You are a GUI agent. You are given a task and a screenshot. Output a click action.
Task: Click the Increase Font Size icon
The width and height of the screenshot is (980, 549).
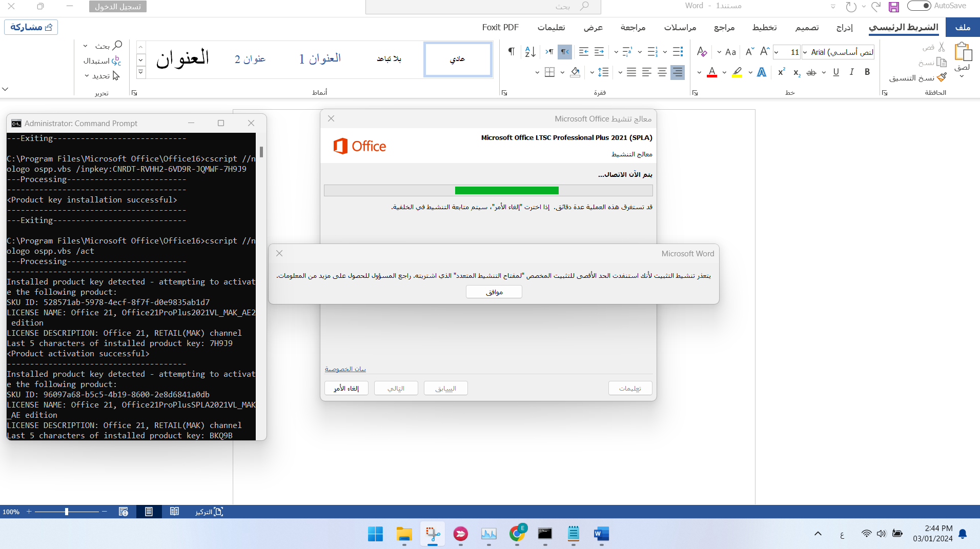point(765,52)
